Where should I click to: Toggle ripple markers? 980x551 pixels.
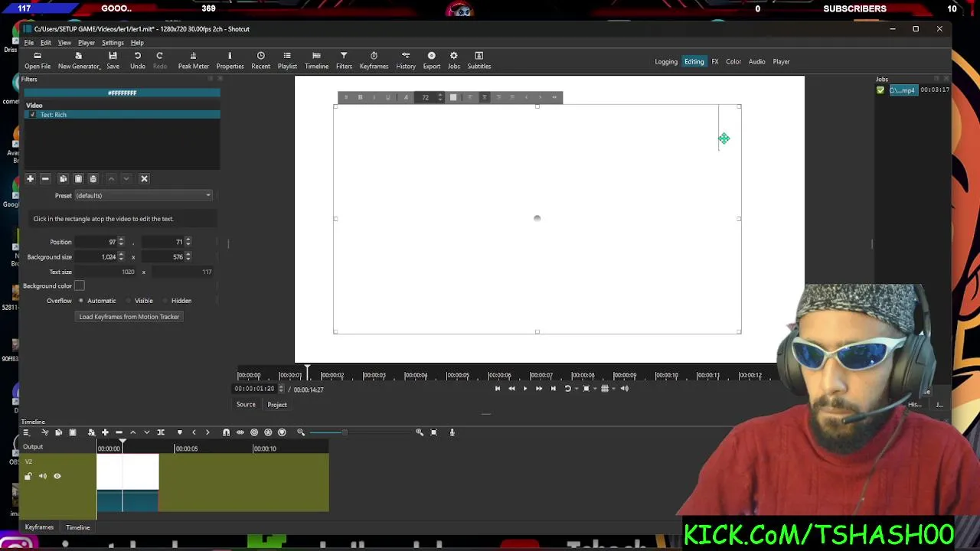pyautogui.click(x=282, y=432)
